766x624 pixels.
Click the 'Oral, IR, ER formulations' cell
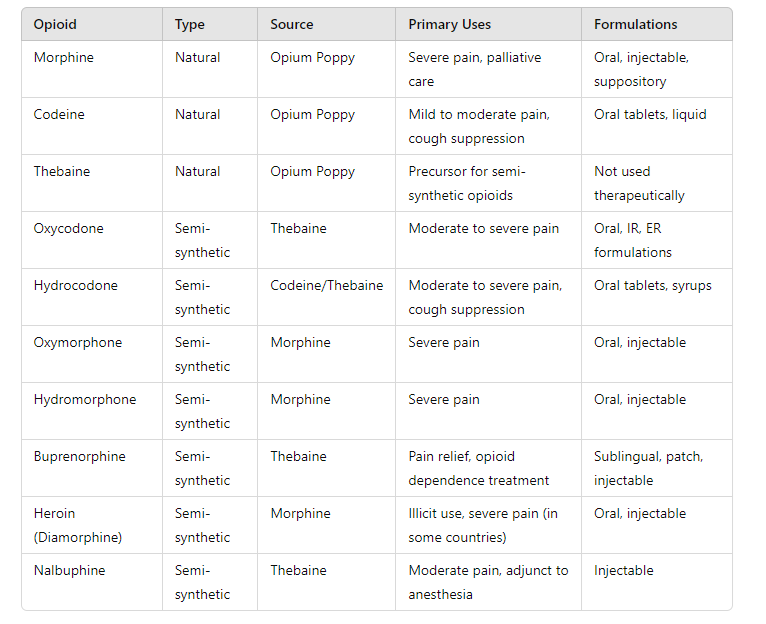click(633, 240)
